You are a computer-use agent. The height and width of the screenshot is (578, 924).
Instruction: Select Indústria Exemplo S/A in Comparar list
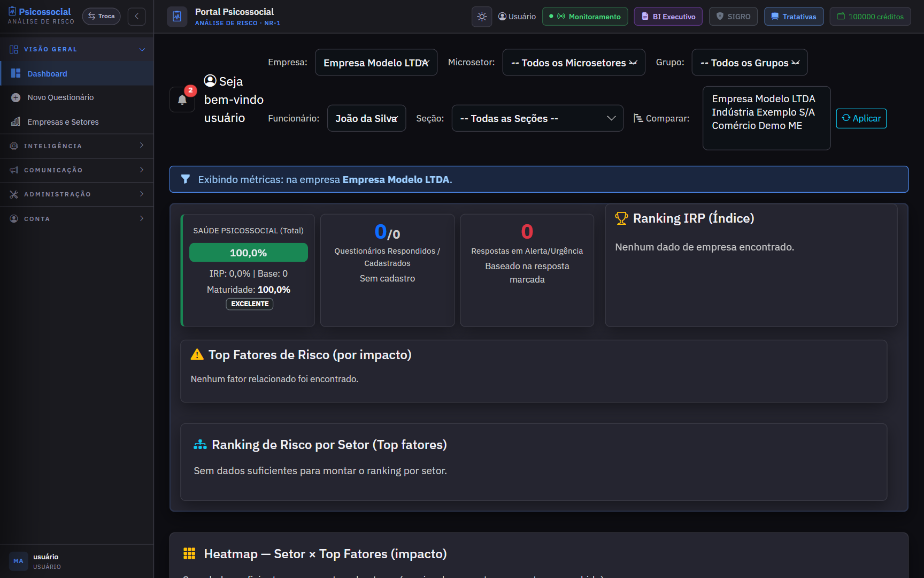click(763, 112)
